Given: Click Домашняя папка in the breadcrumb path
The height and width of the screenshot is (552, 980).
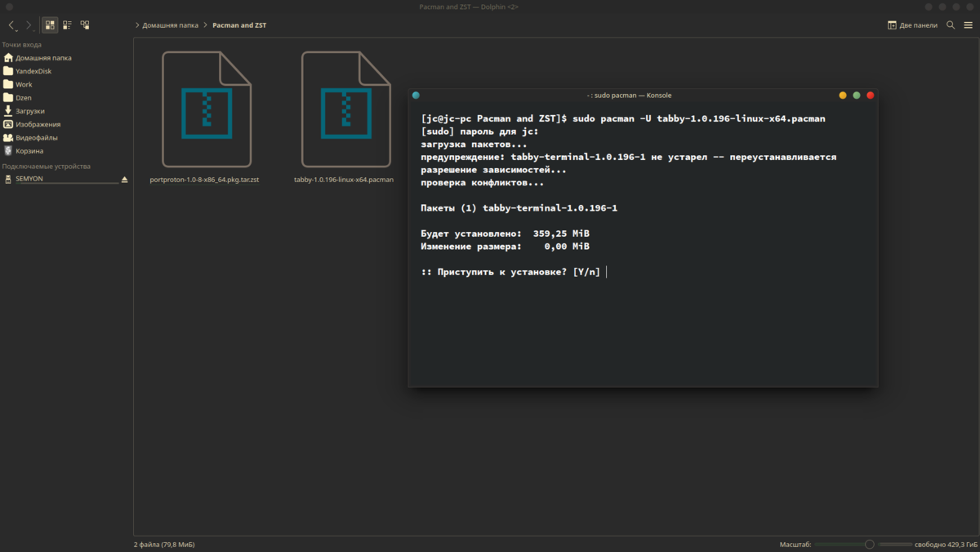Looking at the screenshot, I should tap(170, 25).
